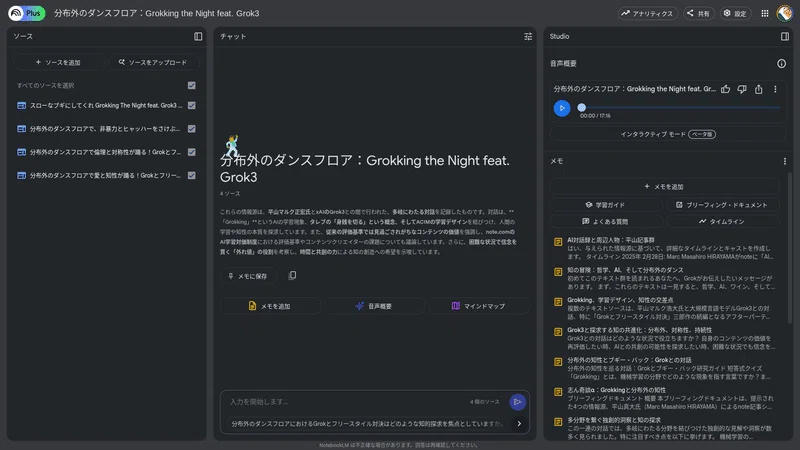
Task: Click the 4 ソース label under title
Action: point(230,193)
